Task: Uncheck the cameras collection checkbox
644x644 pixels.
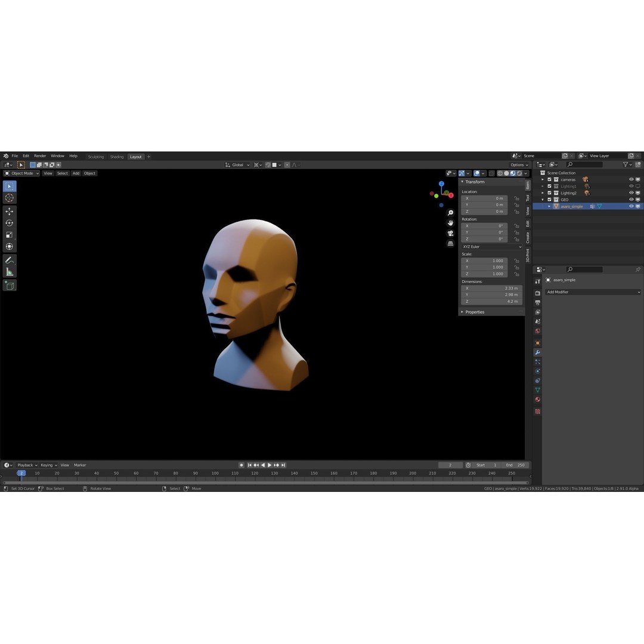Action: pyautogui.click(x=549, y=179)
